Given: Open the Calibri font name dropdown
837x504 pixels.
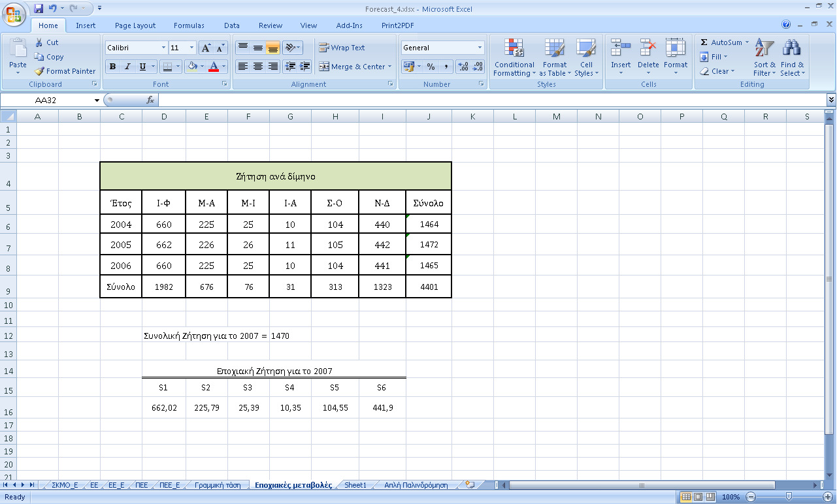Looking at the screenshot, I should click(163, 48).
